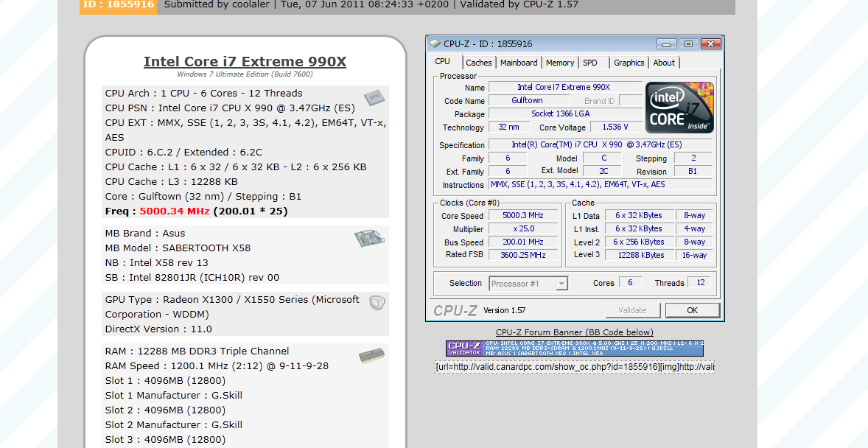
Task: Click the CPU-Z Validator forum banner image
Action: 575,349
